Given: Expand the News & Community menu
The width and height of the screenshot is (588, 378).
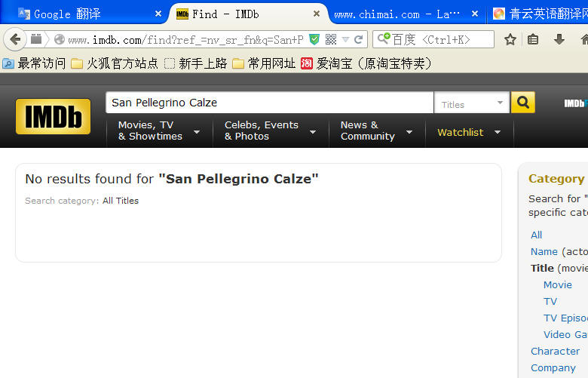Looking at the screenshot, I should 376,131.
